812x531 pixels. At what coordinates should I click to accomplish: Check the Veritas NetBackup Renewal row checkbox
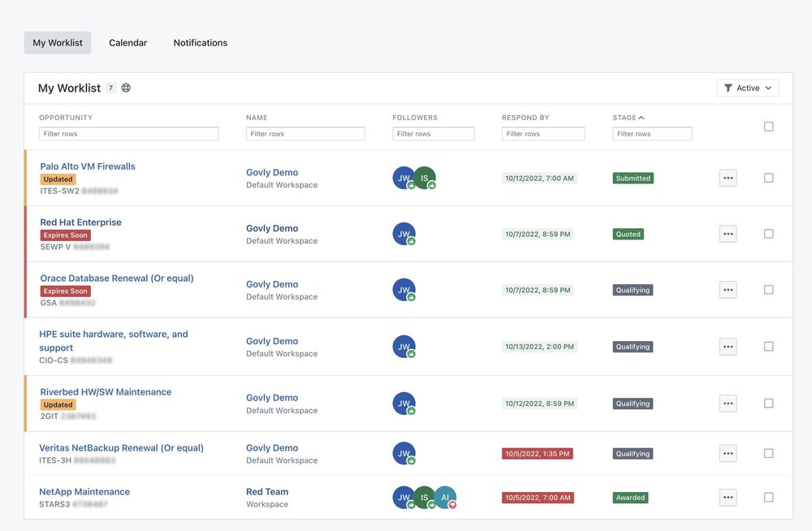coord(768,453)
